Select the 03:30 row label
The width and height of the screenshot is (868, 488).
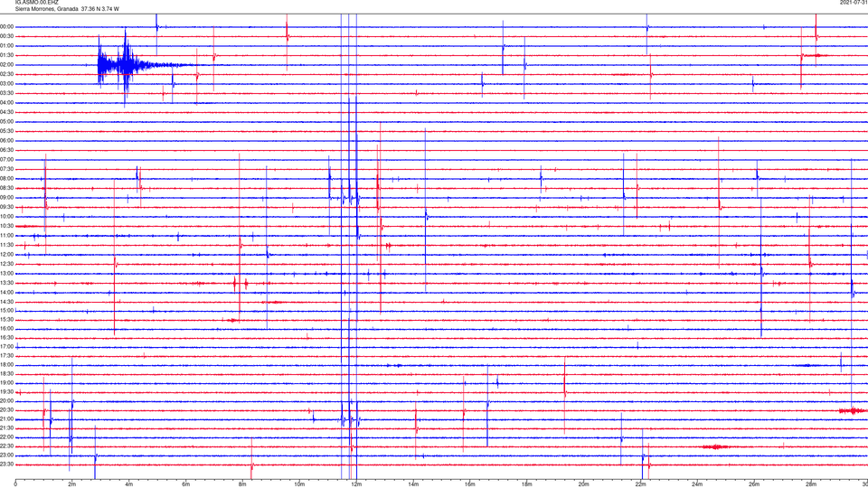pyautogui.click(x=6, y=93)
